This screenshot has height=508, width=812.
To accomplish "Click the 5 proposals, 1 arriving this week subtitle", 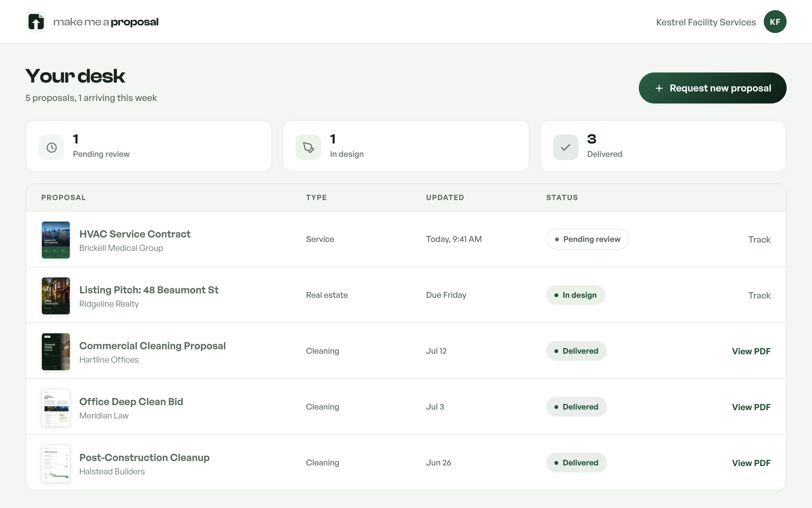I will (x=91, y=98).
